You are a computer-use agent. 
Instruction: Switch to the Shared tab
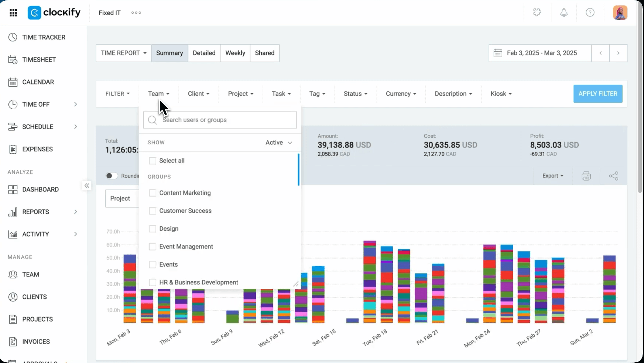(x=265, y=53)
